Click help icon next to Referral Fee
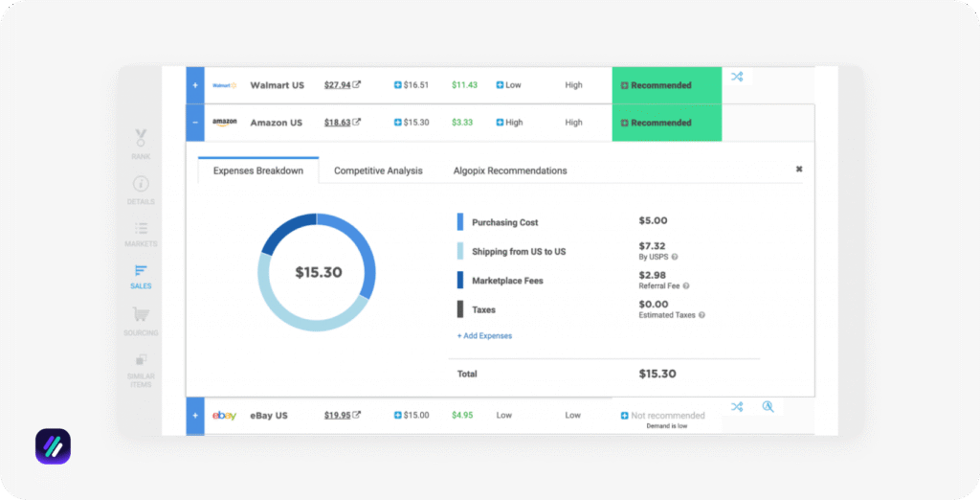The image size is (980, 500). pyautogui.click(x=686, y=285)
